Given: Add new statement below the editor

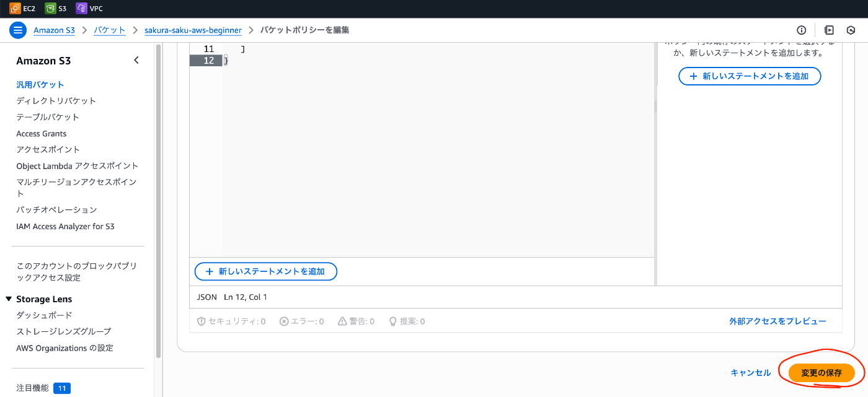Looking at the screenshot, I should [x=266, y=271].
